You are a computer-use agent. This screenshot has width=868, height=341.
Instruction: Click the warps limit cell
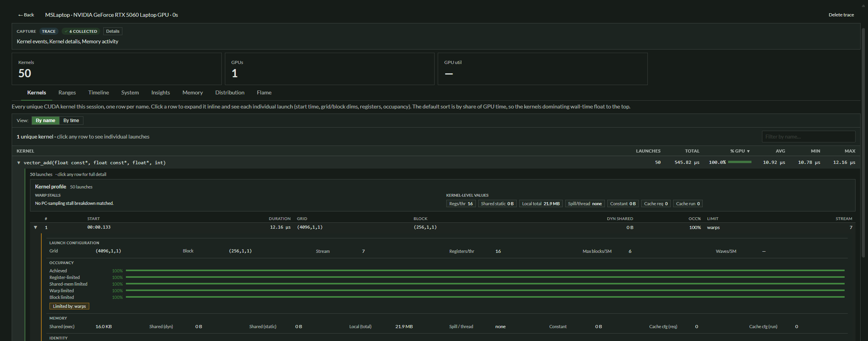pyautogui.click(x=713, y=227)
